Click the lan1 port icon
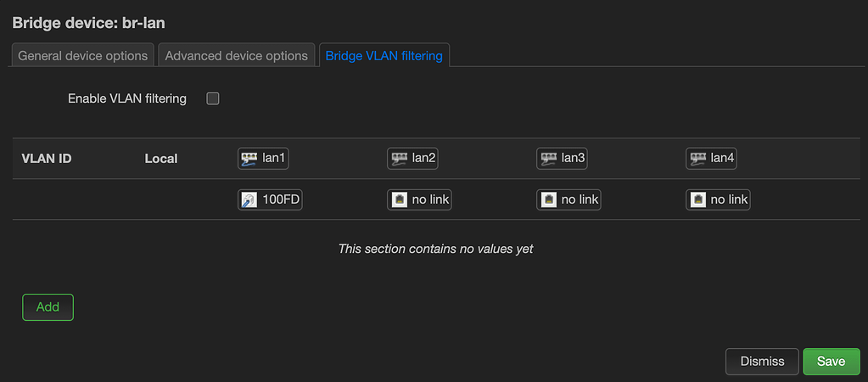 (x=249, y=158)
